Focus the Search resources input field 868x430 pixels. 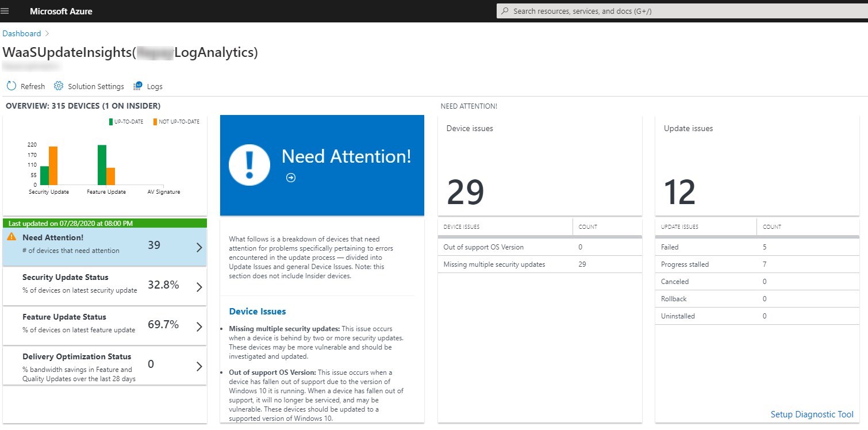point(682,11)
